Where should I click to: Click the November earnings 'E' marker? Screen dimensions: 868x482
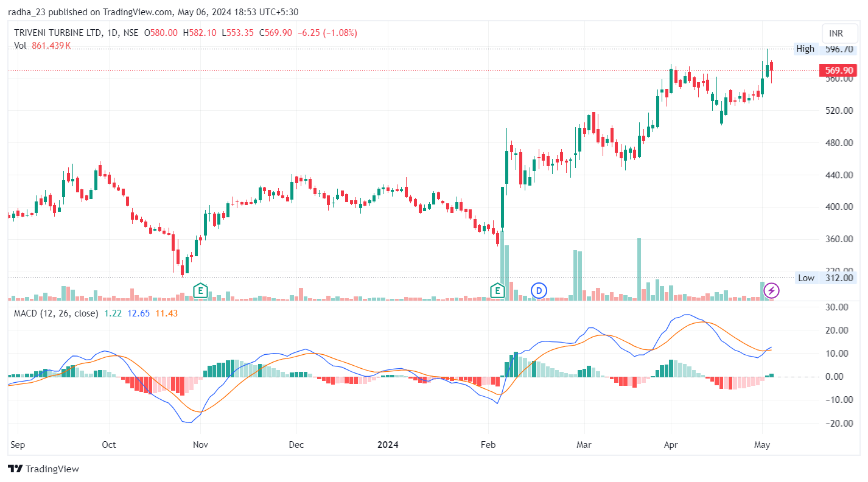[200, 290]
